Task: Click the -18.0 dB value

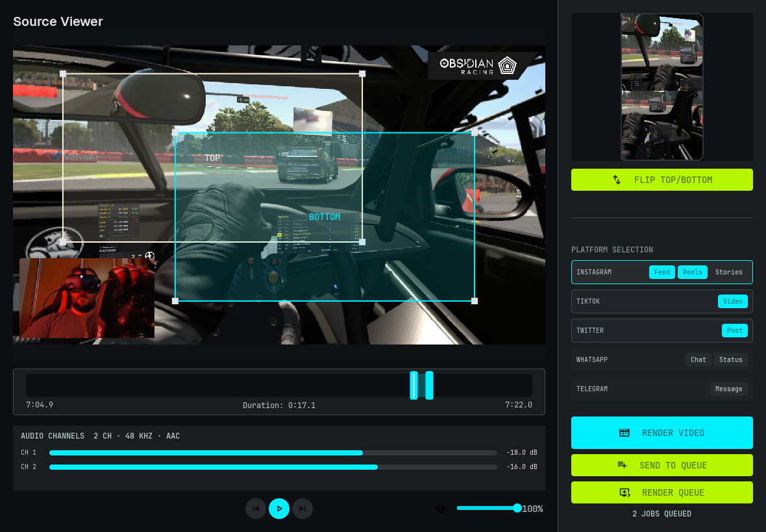Action: click(x=522, y=452)
